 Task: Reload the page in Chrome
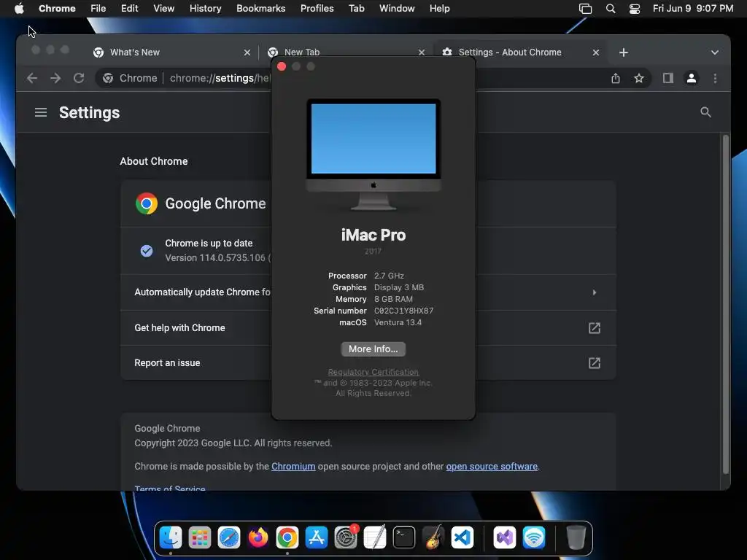[x=79, y=78]
